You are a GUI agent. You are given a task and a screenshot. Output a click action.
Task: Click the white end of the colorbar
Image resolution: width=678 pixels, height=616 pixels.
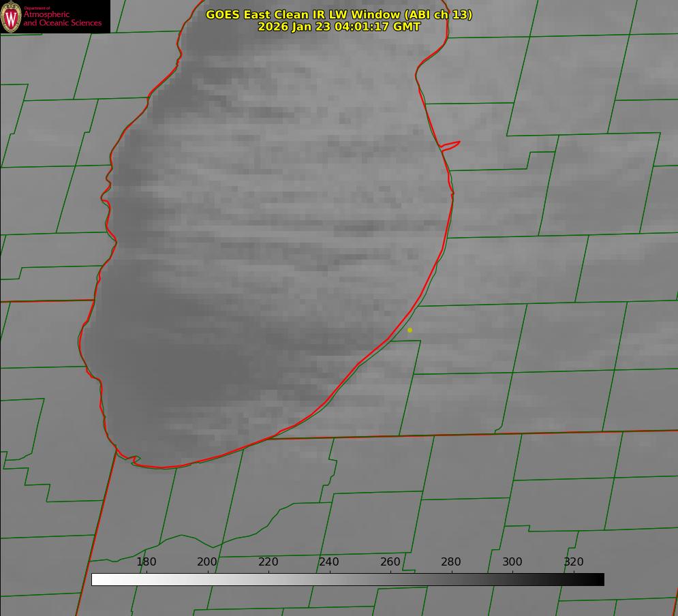coord(97,579)
